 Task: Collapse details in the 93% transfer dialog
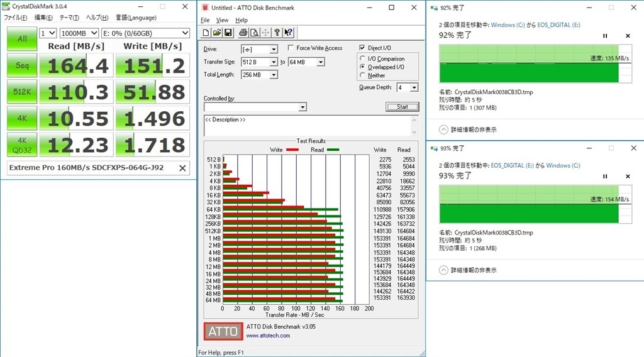tap(443, 270)
